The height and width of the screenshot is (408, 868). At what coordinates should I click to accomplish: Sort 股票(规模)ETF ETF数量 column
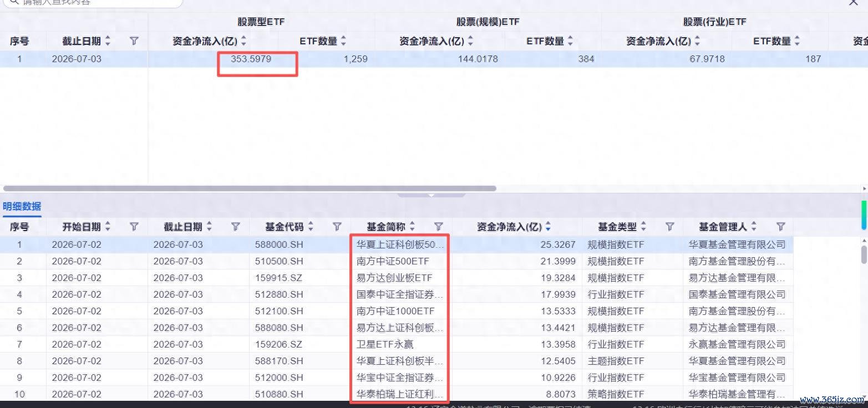pos(570,41)
